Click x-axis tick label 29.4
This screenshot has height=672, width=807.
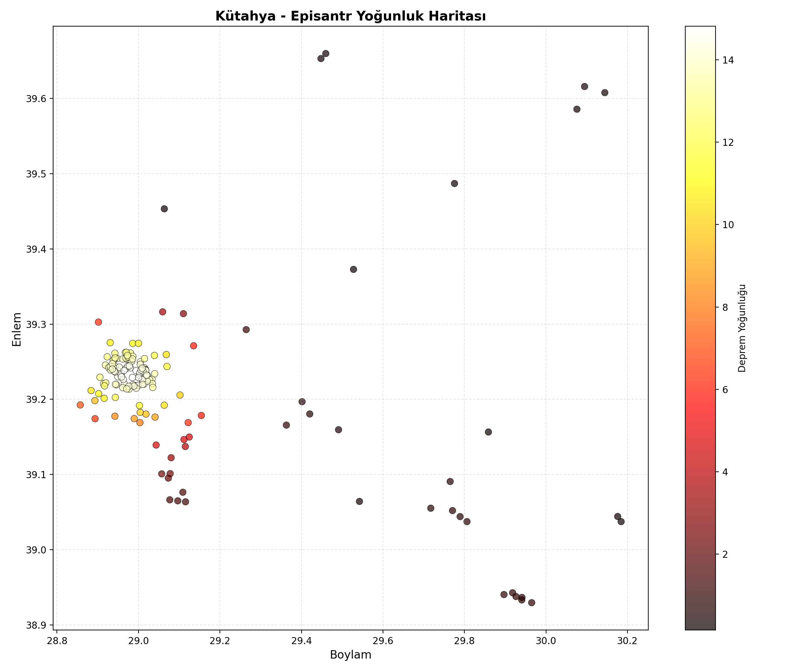point(301,640)
